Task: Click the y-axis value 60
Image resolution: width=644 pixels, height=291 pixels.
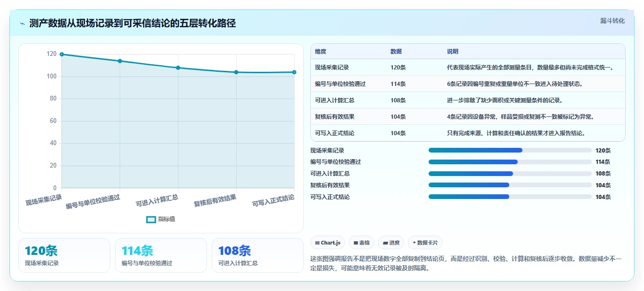Action: (x=53, y=121)
